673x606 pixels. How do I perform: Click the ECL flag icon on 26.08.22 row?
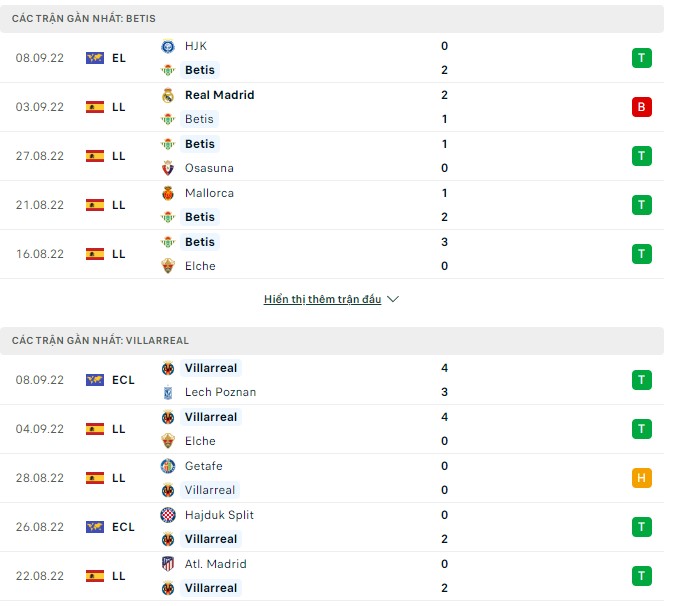click(x=95, y=527)
